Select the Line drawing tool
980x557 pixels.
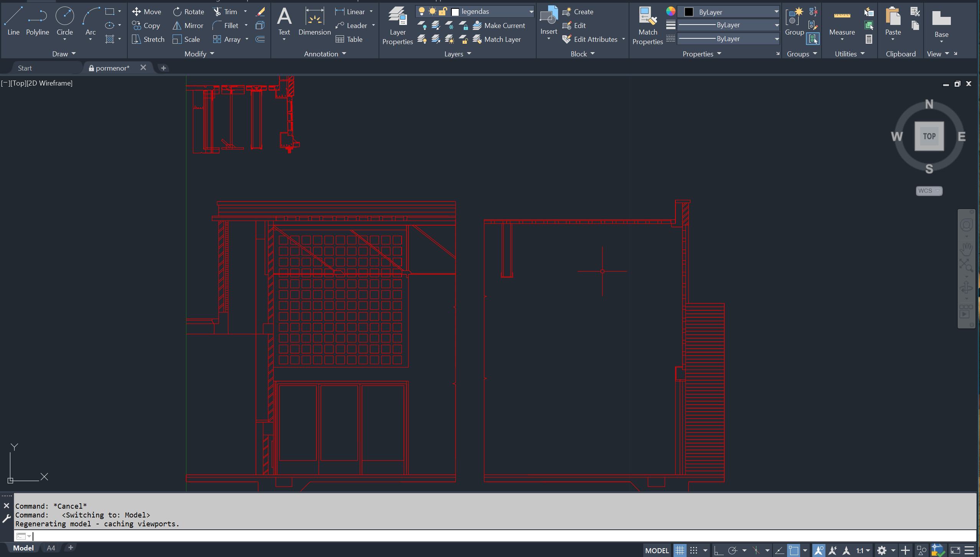pyautogui.click(x=13, y=21)
